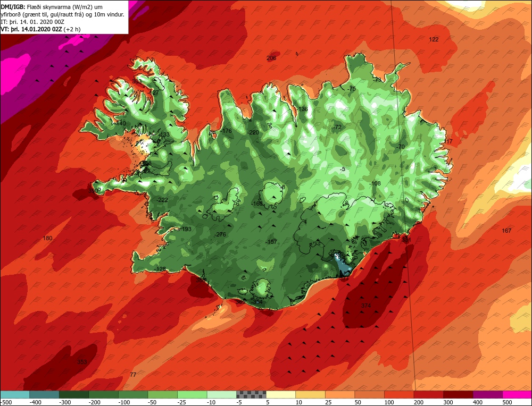Click the '400' legend label
Image resolution: width=532 pixels, height=406 pixels.
click(x=478, y=402)
